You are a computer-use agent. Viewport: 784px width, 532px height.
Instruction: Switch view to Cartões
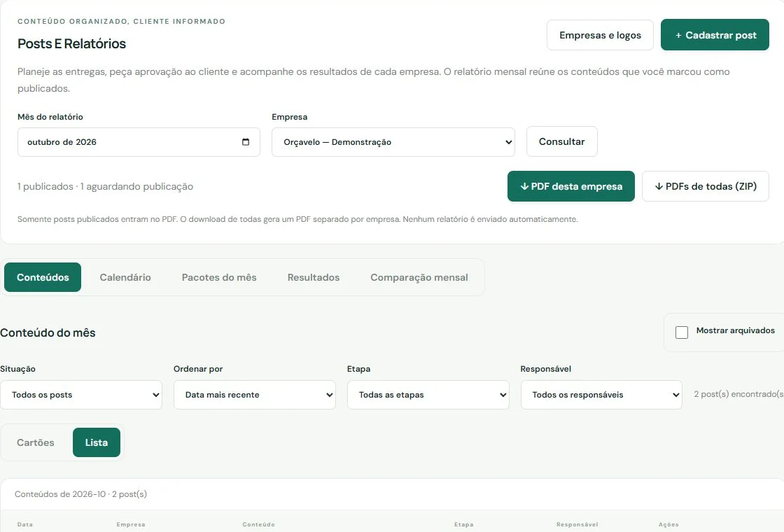click(x=36, y=442)
